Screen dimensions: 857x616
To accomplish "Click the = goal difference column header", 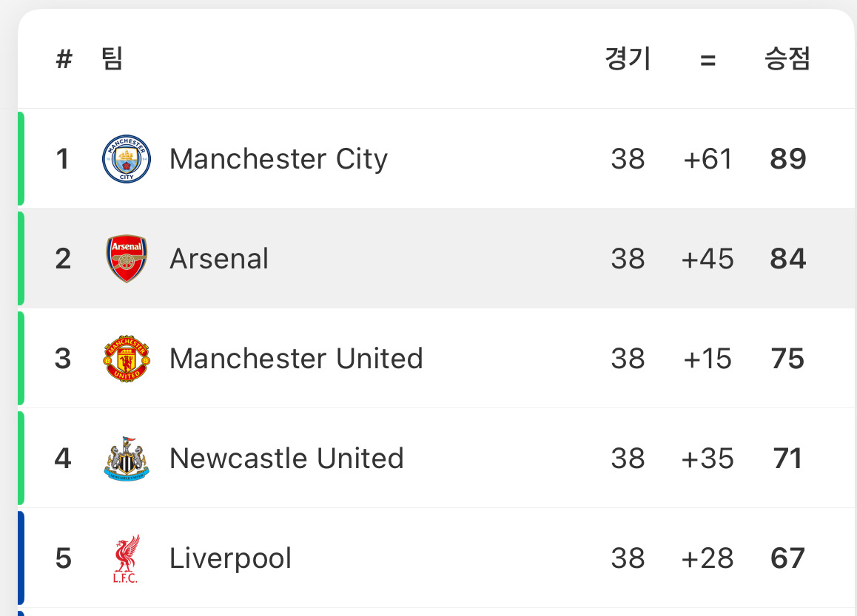I will pyautogui.click(x=708, y=60).
